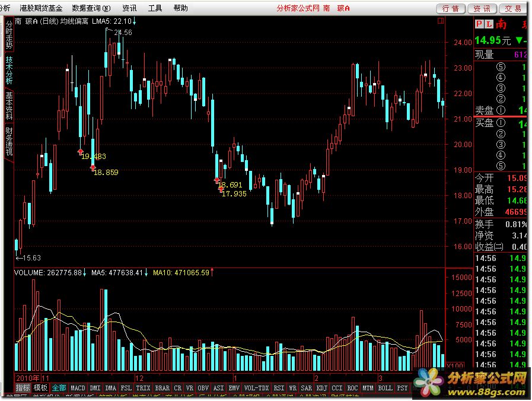Click the red arrow marker at 18.859
Viewport: 532px width, 401px height.
[x=93, y=168]
